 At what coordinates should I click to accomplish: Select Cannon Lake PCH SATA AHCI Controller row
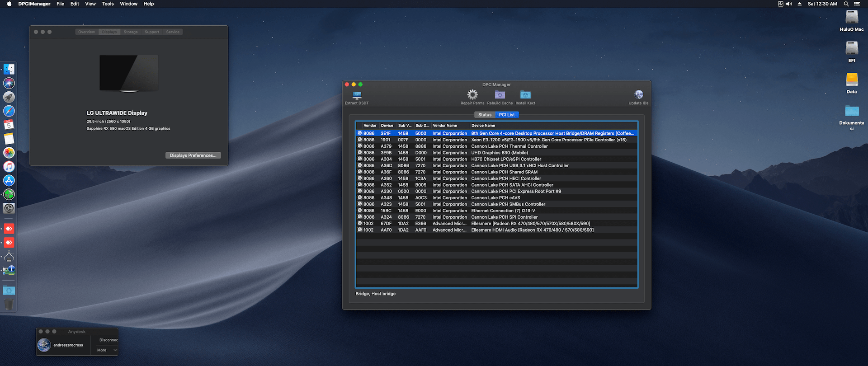pos(496,185)
